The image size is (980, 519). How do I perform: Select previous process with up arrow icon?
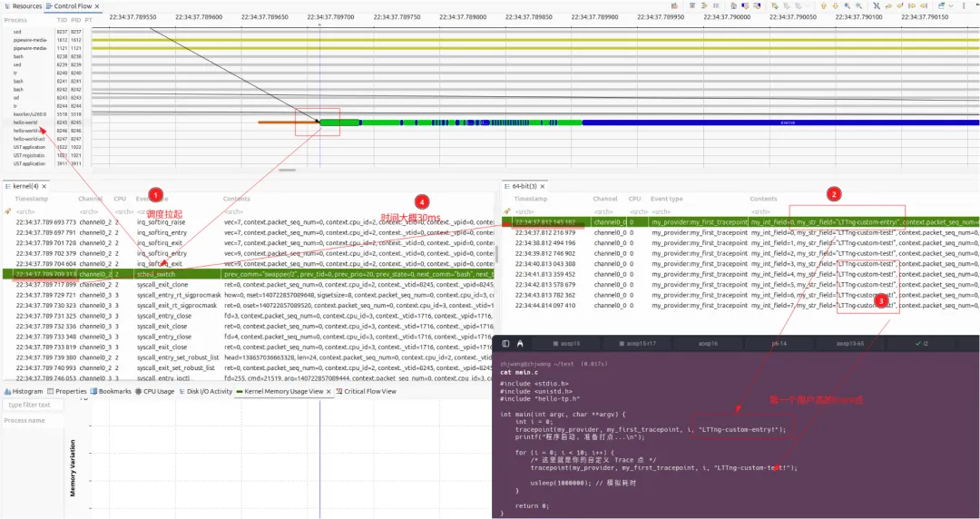[x=823, y=5]
